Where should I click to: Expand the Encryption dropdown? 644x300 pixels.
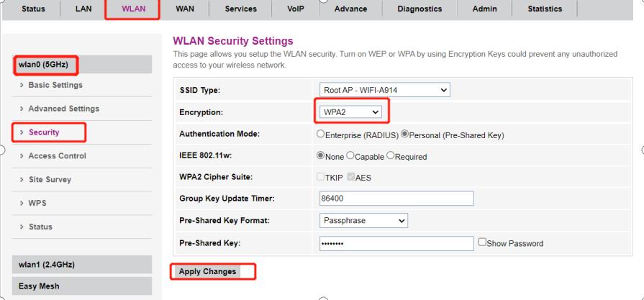351,112
